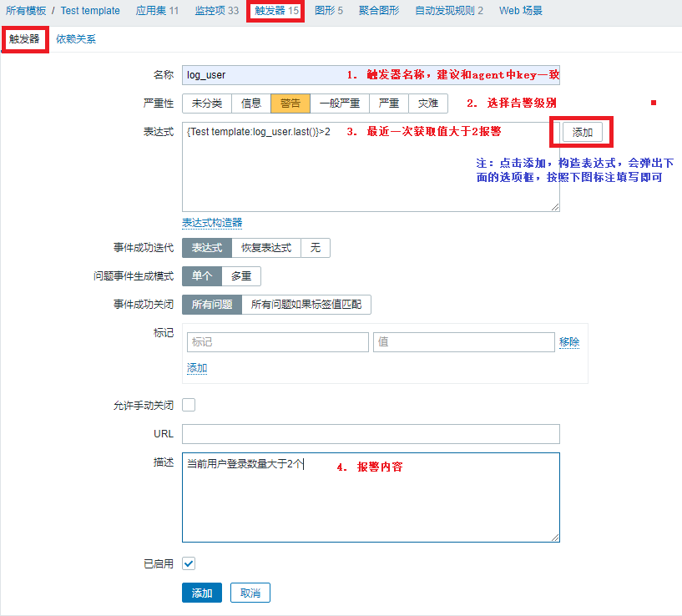The height and width of the screenshot is (616, 682).
Task: Grab the expression box resize handle
Action: tap(555, 207)
